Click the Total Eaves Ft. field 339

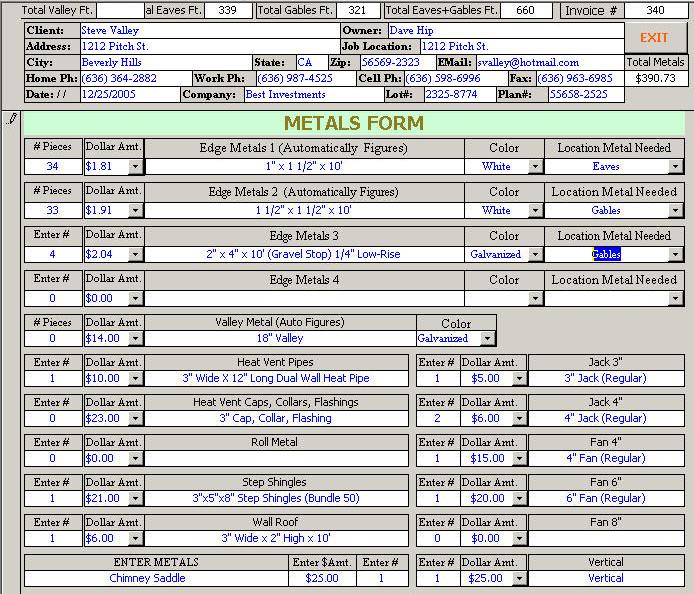(228, 10)
